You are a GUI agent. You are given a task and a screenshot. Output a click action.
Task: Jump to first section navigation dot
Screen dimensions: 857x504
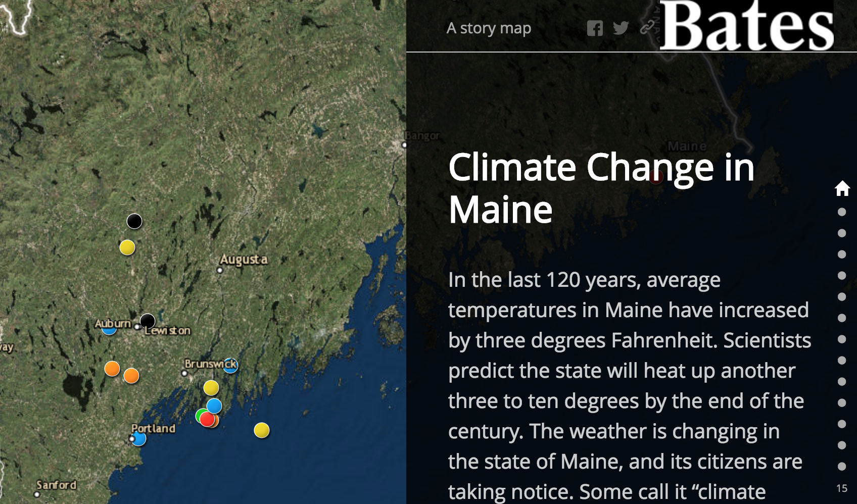coord(842,212)
